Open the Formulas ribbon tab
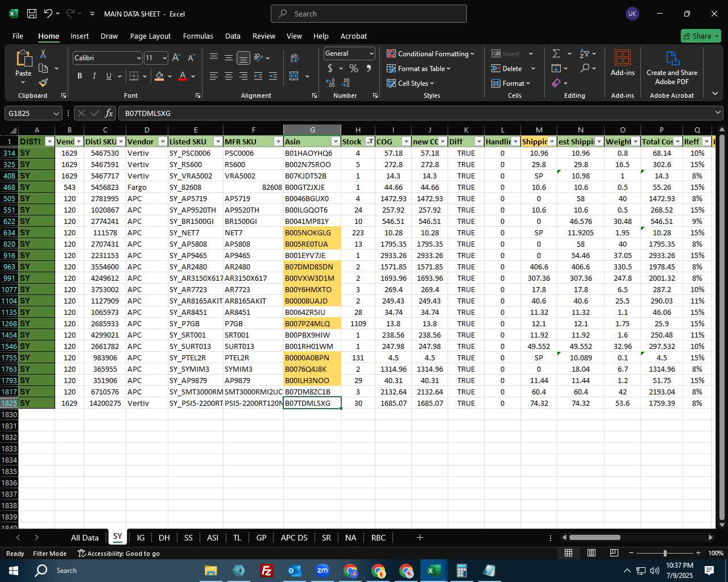This screenshot has height=582, width=728. tap(198, 36)
